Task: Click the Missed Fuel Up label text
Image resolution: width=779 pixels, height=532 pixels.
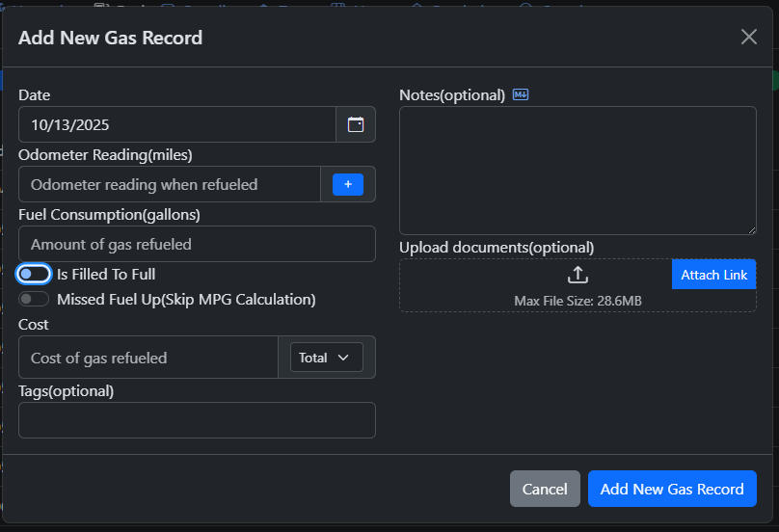Action: 186,300
